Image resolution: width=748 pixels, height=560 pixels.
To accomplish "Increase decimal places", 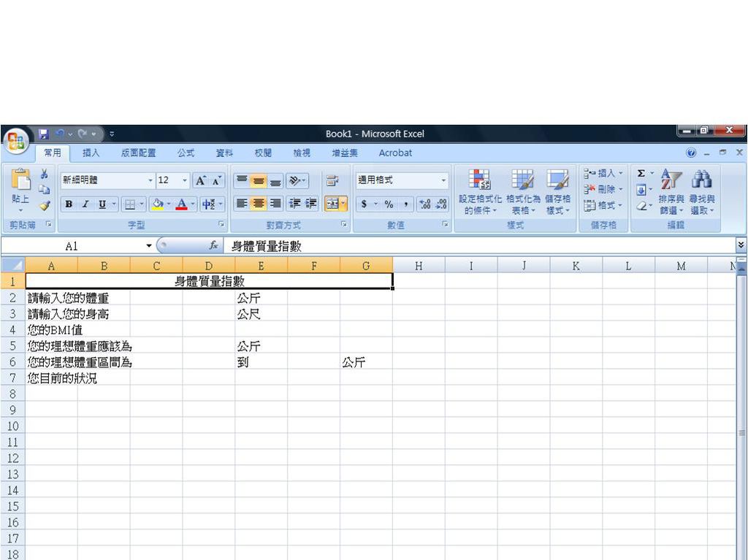I will click(425, 204).
